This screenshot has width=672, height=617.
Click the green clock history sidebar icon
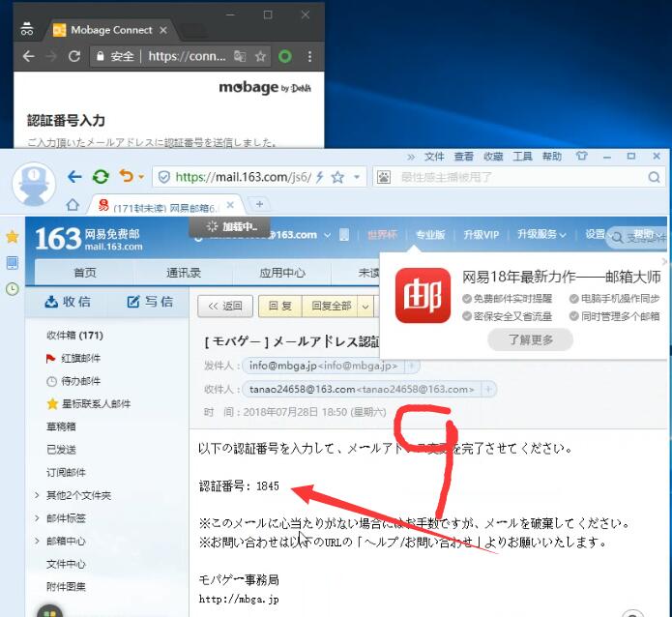(x=13, y=289)
